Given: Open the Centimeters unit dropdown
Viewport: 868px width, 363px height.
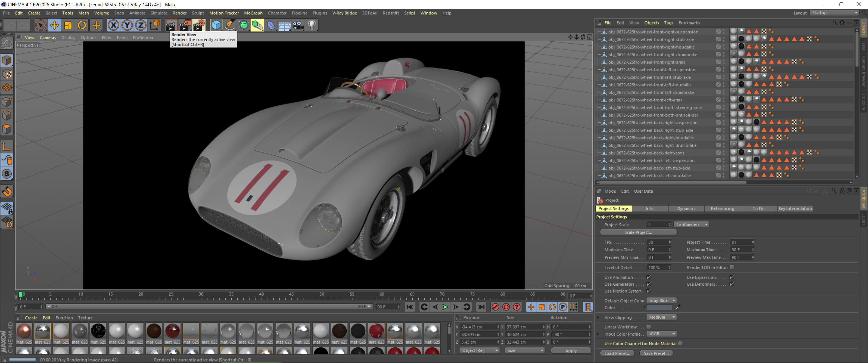Looking at the screenshot, I should tap(692, 225).
